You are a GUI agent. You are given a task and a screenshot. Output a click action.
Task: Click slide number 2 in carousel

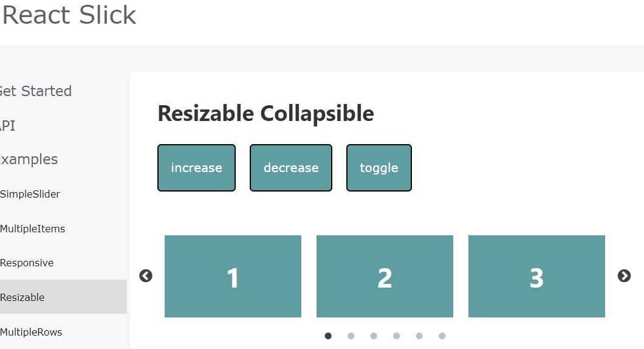[x=385, y=276]
